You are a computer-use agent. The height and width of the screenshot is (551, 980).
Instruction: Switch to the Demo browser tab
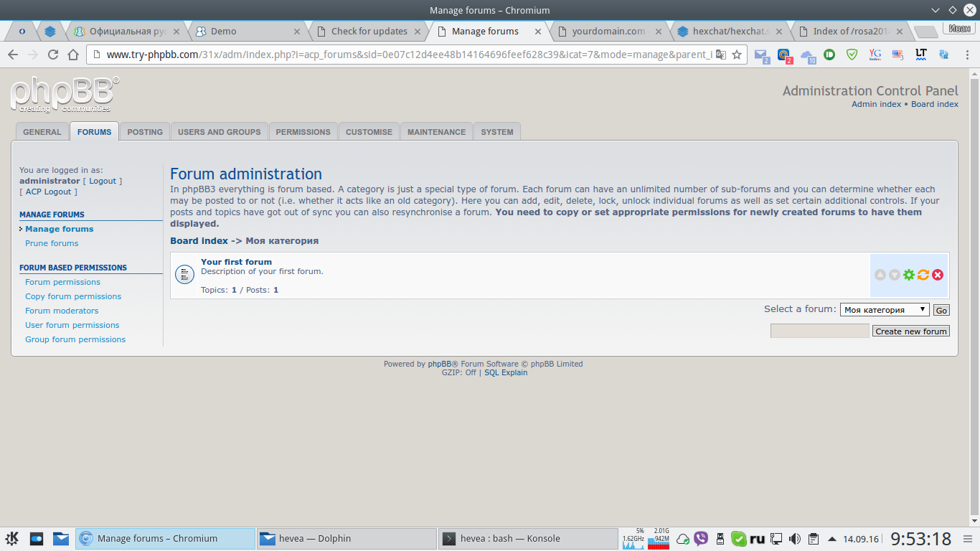(249, 32)
